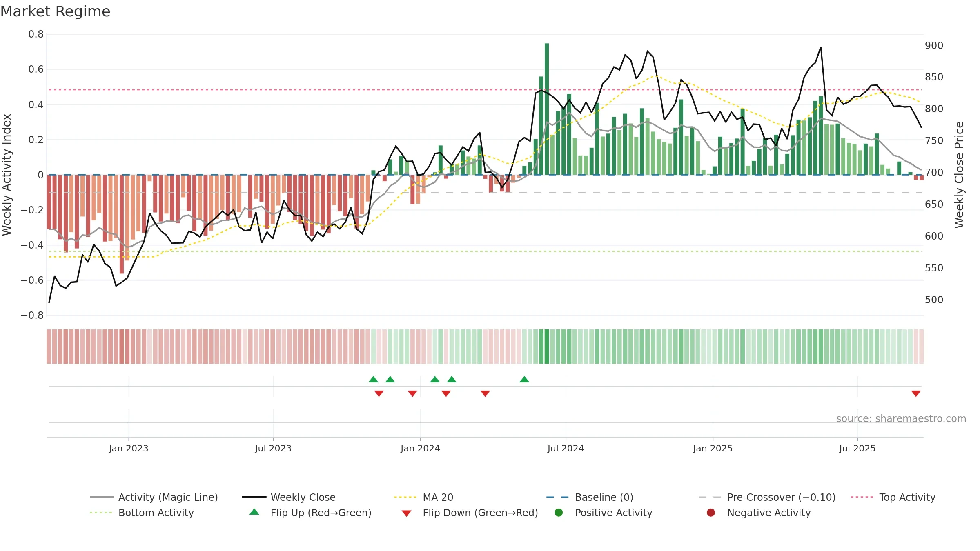The width and height of the screenshot is (980, 551).
Task: Select the flip-up marker before Jul 2024
Action: (x=524, y=379)
